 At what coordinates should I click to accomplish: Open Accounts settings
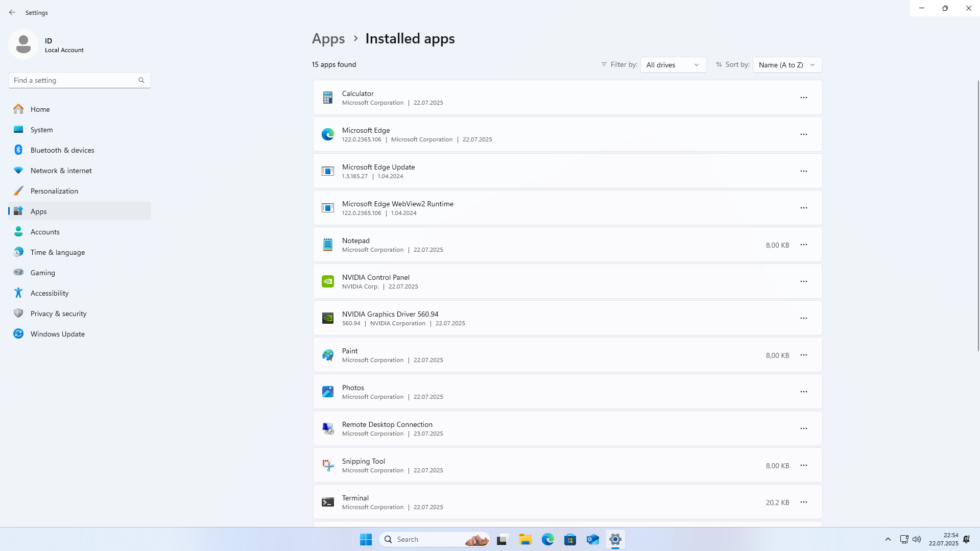pos(80,232)
